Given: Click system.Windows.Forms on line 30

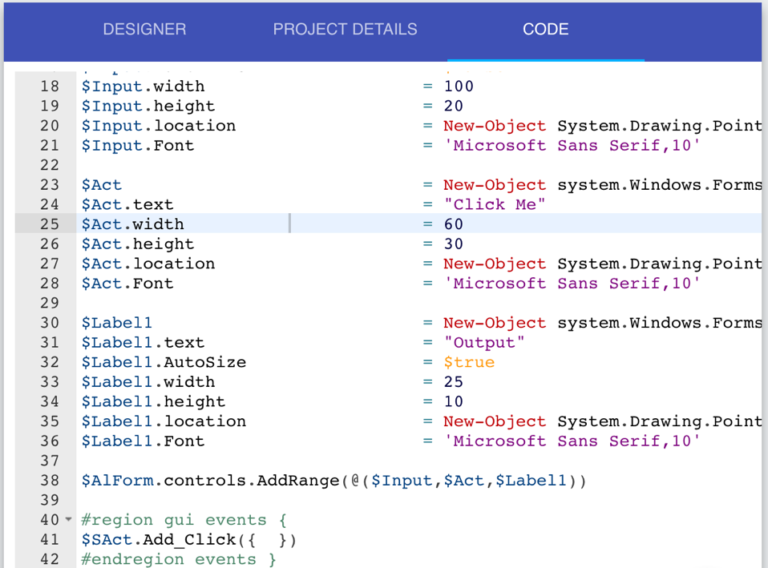Looking at the screenshot, I should click(x=660, y=323).
